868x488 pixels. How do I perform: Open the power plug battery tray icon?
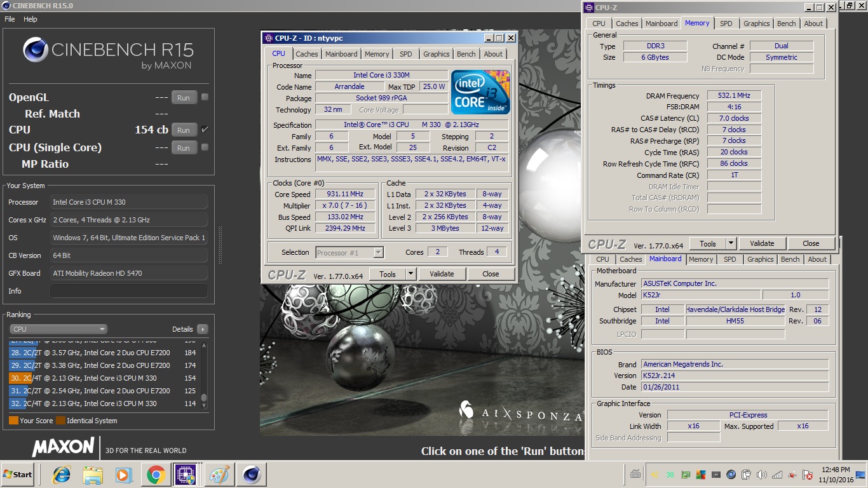click(747, 475)
